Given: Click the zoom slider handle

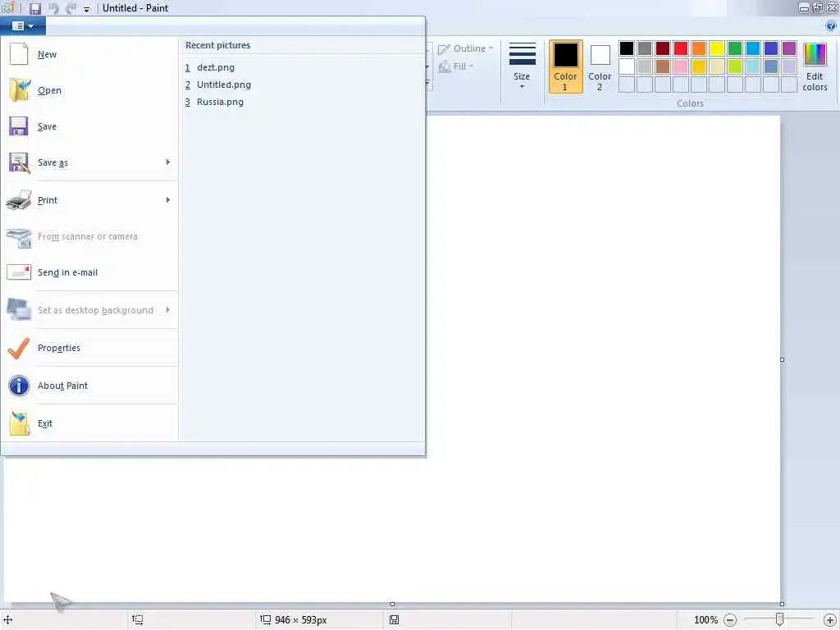Looking at the screenshot, I should pos(779,620).
